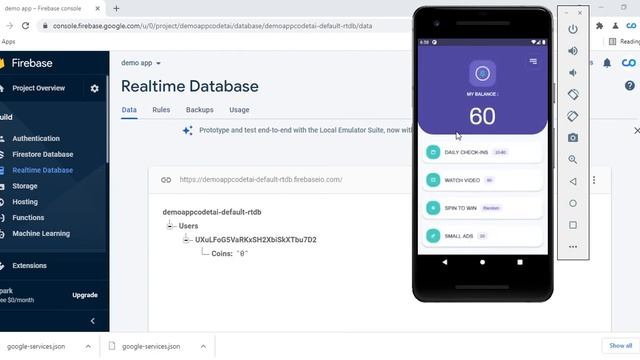Screen dimensions: 640x360
Task: Click the Coins value "0" in the tree
Action: pyautogui.click(x=242, y=253)
